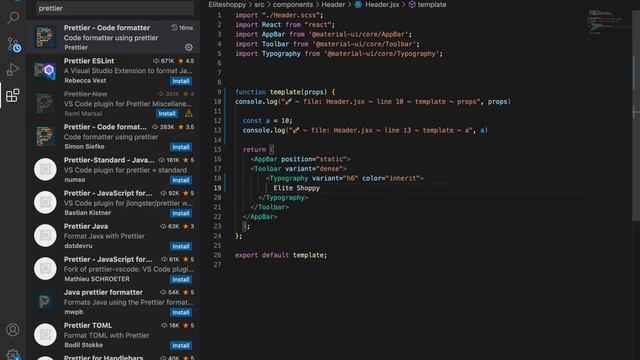Open the Header folder breadcrumb segment
The height and width of the screenshot is (360, 640).
click(x=333, y=4)
